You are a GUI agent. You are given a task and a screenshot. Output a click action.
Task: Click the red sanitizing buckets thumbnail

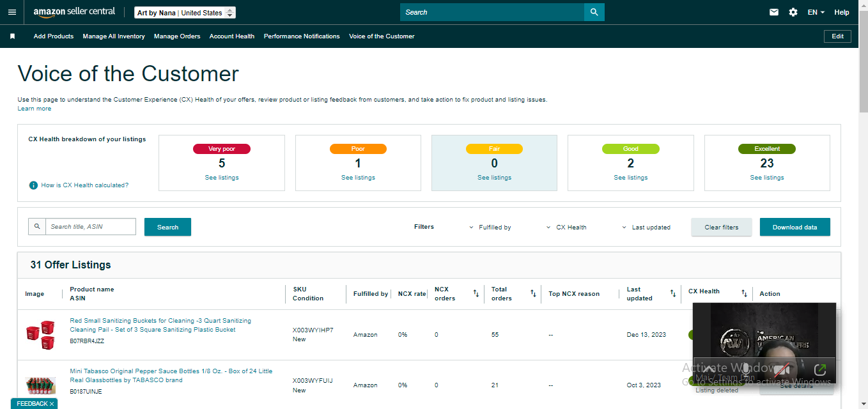41,334
